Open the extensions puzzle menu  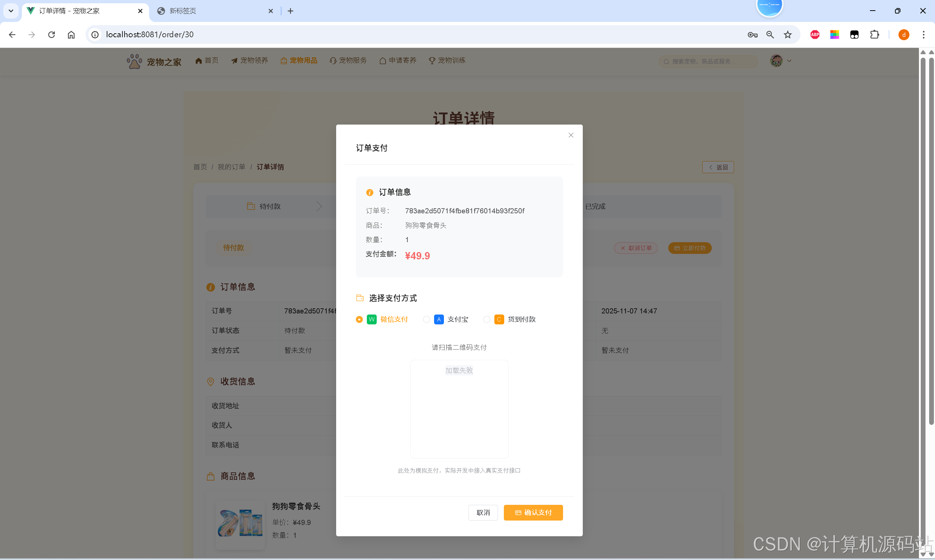coord(874,35)
